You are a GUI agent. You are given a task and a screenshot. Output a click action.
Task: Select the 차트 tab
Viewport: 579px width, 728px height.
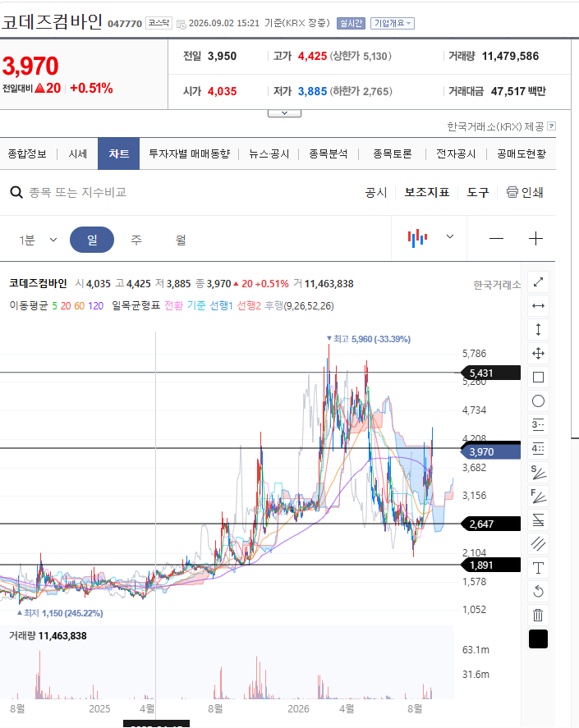(118, 153)
